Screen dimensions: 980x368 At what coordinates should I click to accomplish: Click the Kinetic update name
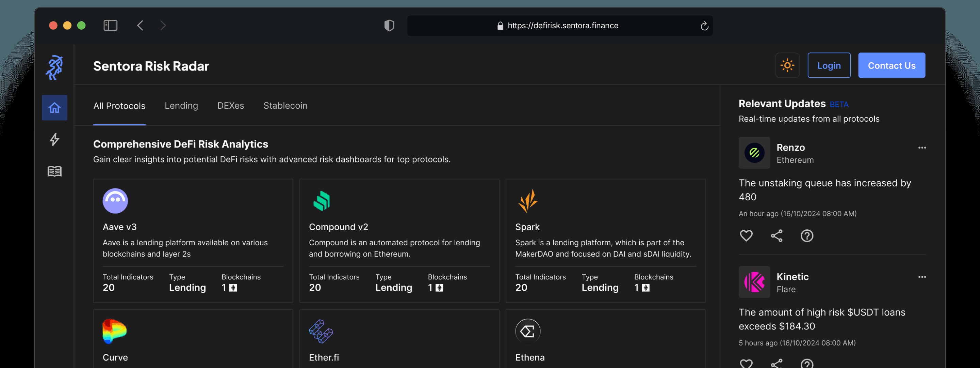793,277
